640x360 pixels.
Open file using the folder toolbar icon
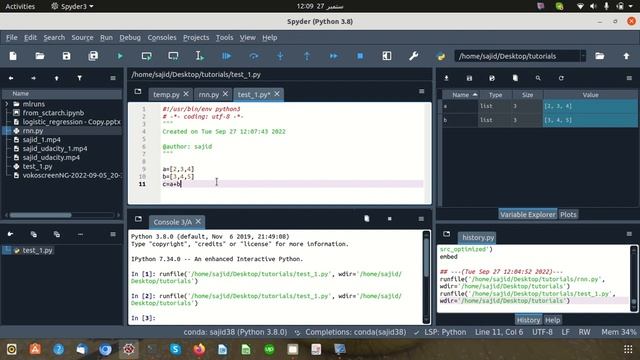point(40,56)
